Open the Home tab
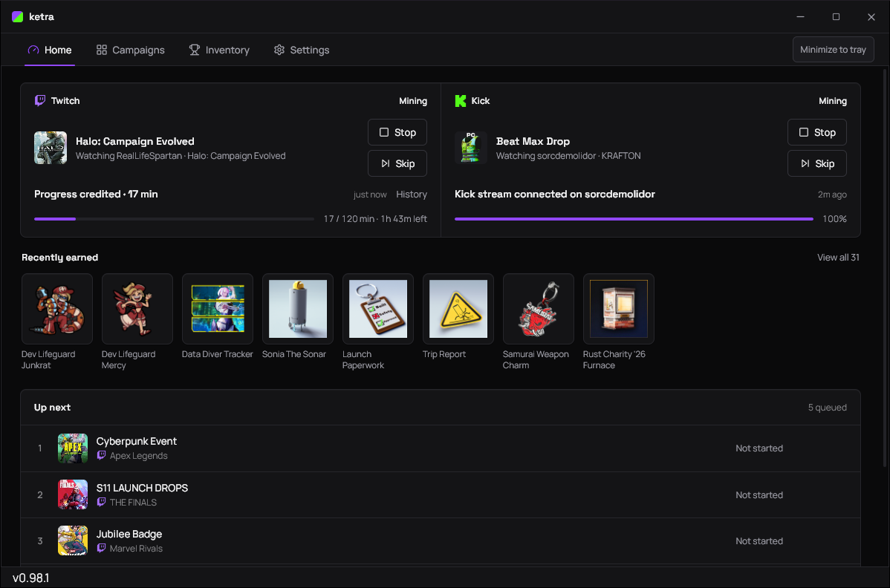Viewport: 890px width, 588px height. click(x=50, y=50)
